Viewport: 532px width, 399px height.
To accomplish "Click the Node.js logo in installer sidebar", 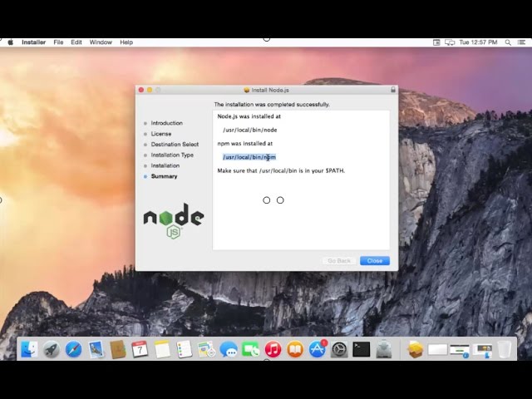I will 174,221.
